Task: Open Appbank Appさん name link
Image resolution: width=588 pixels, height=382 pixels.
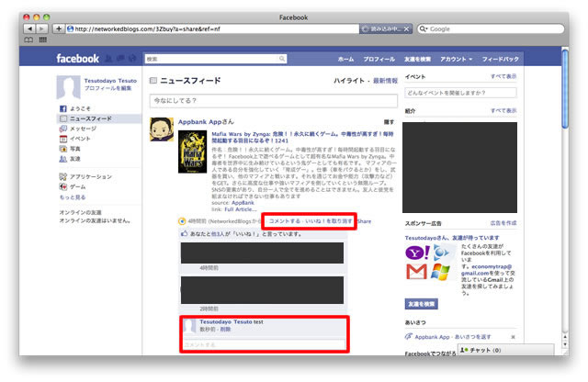Action: [x=206, y=122]
